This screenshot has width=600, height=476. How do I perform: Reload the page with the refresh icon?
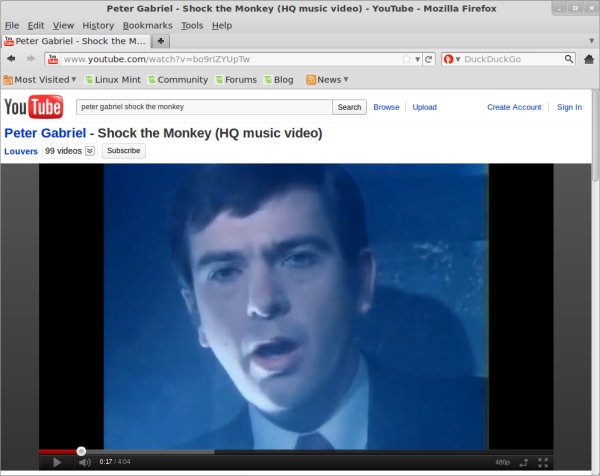click(x=429, y=59)
